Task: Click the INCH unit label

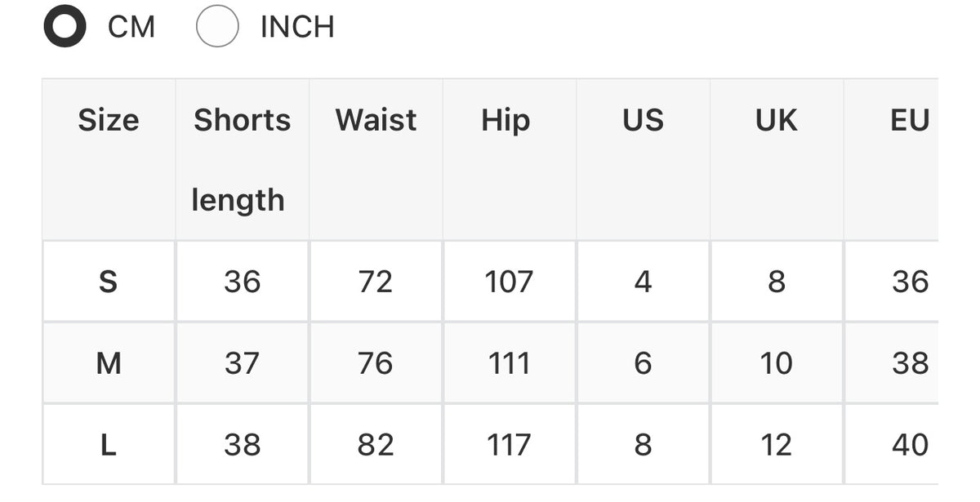Action: (297, 27)
